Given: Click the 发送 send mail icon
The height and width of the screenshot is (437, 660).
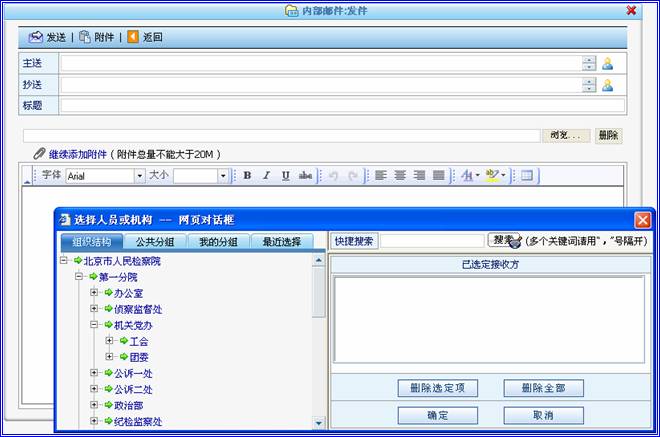Looking at the screenshot, I should coord(36,37).
